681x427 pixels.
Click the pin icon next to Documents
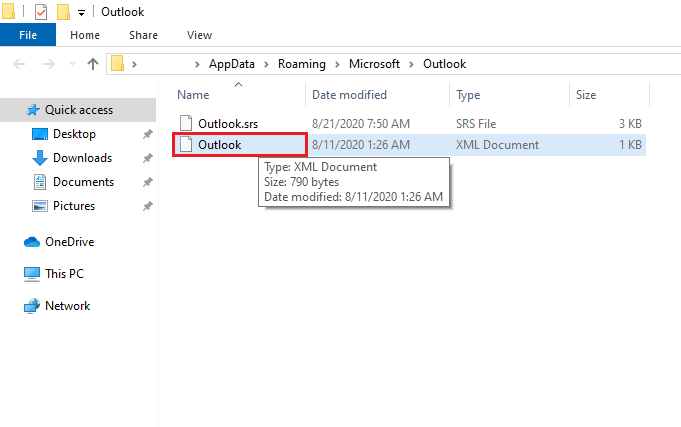tap(148, 182)
